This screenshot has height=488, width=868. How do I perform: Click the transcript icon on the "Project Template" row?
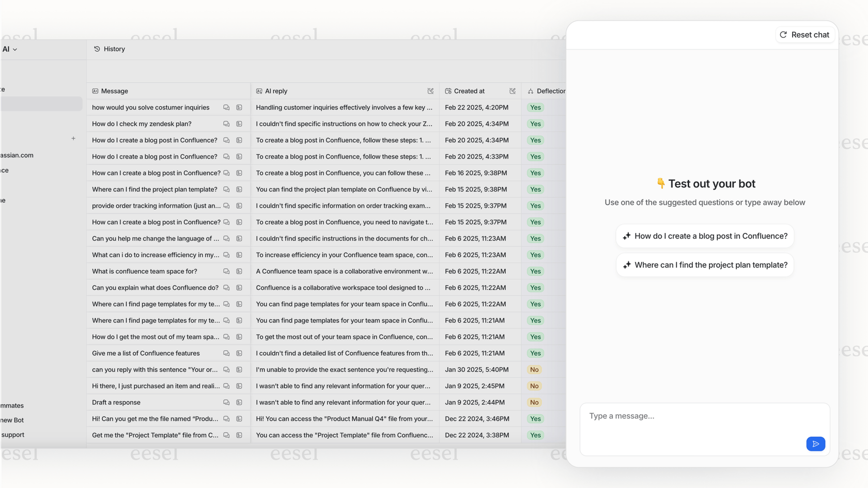tap(239, 435)
